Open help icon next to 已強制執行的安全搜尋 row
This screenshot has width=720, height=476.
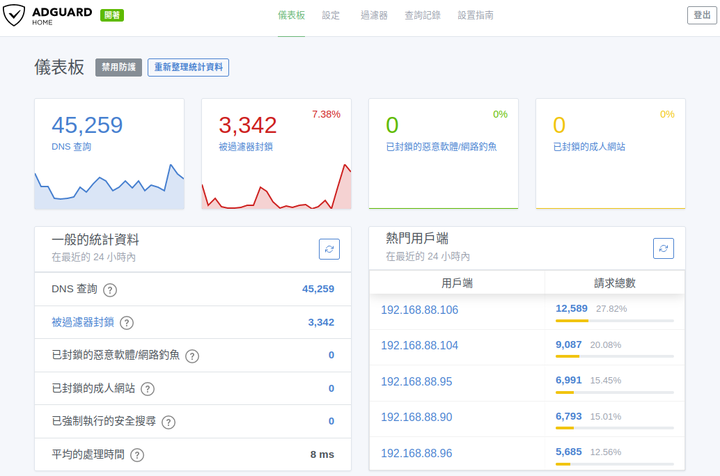(169, 422)
